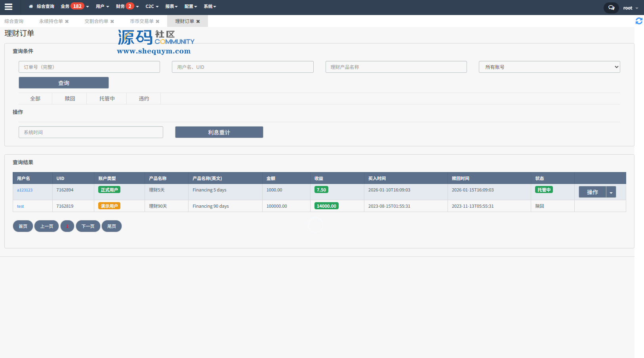The image size is (644, 358).
Task: Open user a123123 link
Action: (x=25, y=190)
